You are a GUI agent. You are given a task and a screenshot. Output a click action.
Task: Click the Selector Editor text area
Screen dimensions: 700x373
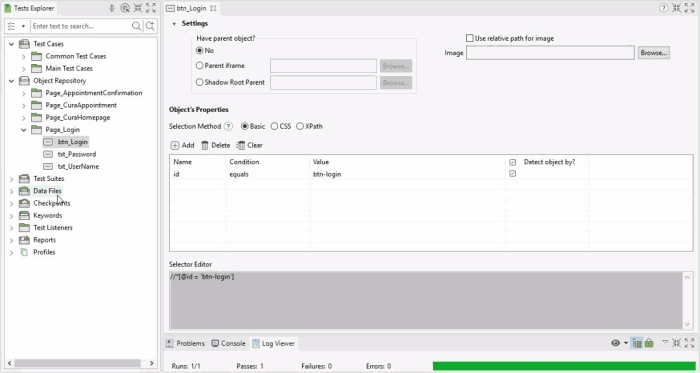coord(426,300)
